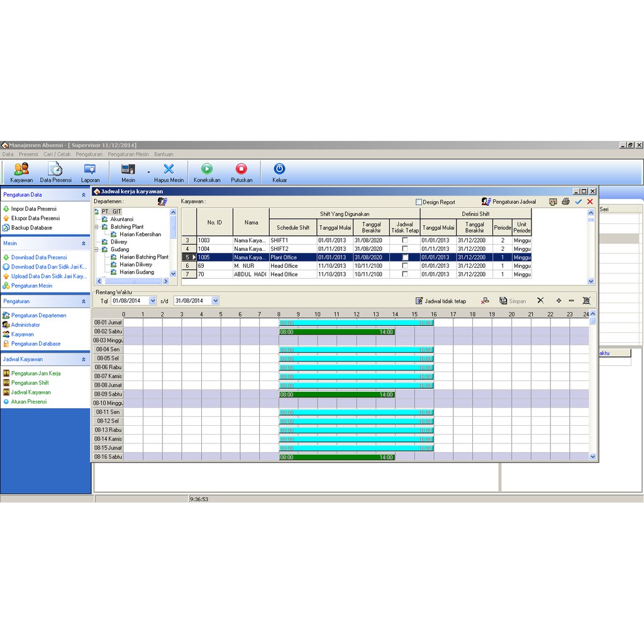Viewport: 644px width, 644px height.
Task: Open the Administrator link in sidebar
Action: coord(25,325)
